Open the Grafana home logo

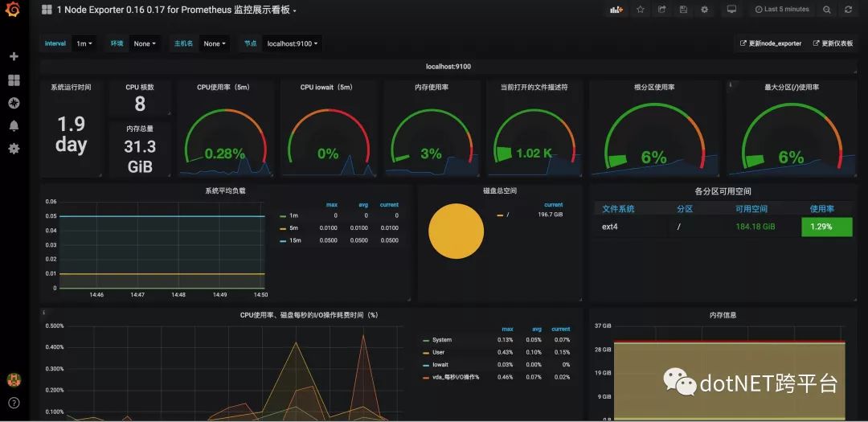(x=13, y=10)
